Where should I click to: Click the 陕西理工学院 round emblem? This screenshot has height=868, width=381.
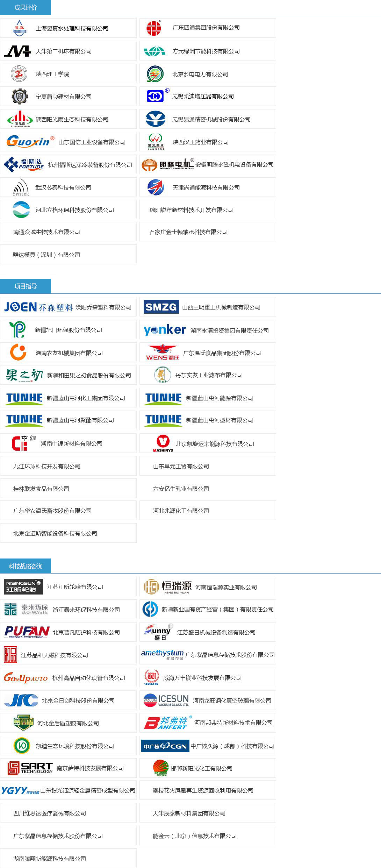(19, 74)
